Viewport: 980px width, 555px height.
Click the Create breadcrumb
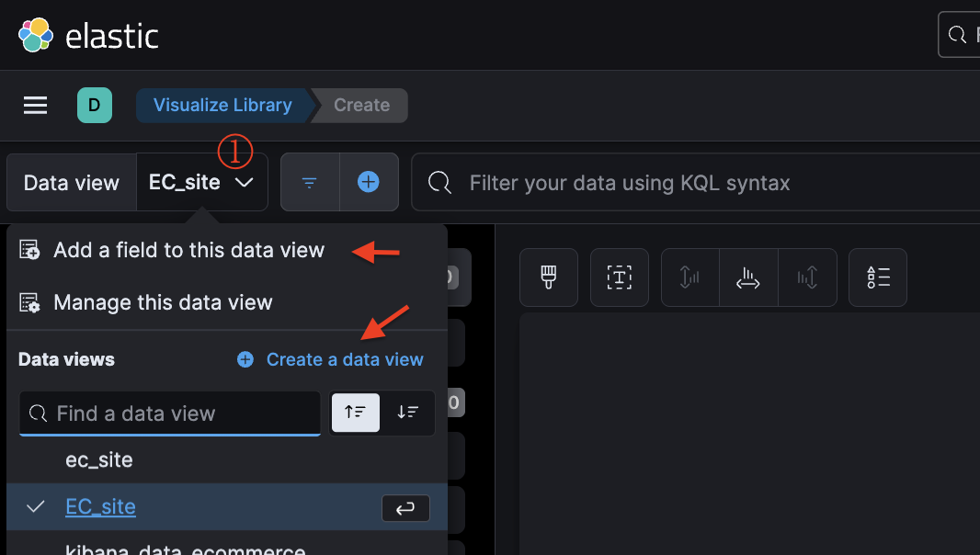[x=362, y=105]
